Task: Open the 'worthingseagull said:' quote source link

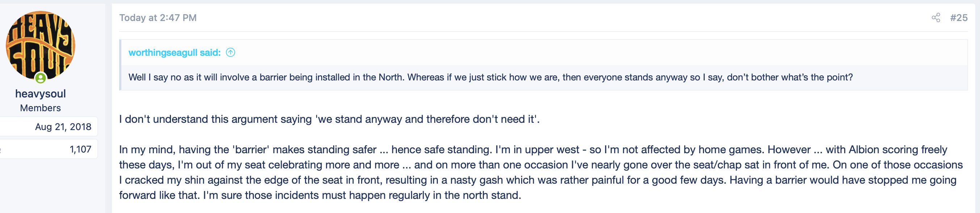Action: click(x=175, y=53)
